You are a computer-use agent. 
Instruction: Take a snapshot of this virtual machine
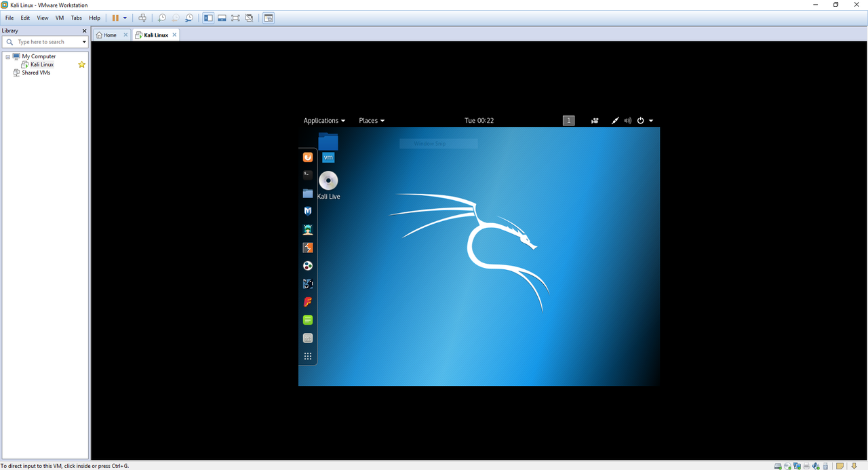click(161, 18)
